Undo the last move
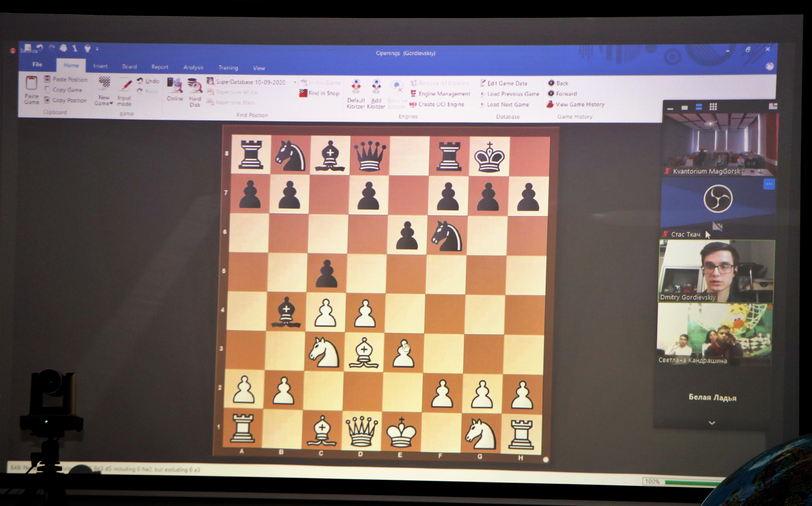Viewport: 812px width, 506px height. click(x=148, y=81)
